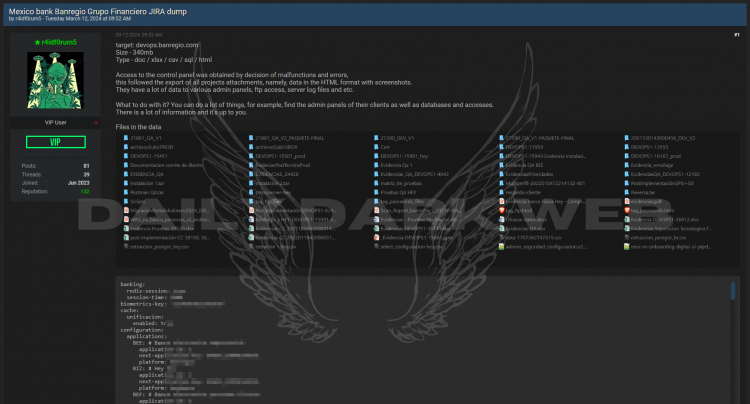Open the r4idf0rum5 profile from the sidebar username

pos(59,43)
